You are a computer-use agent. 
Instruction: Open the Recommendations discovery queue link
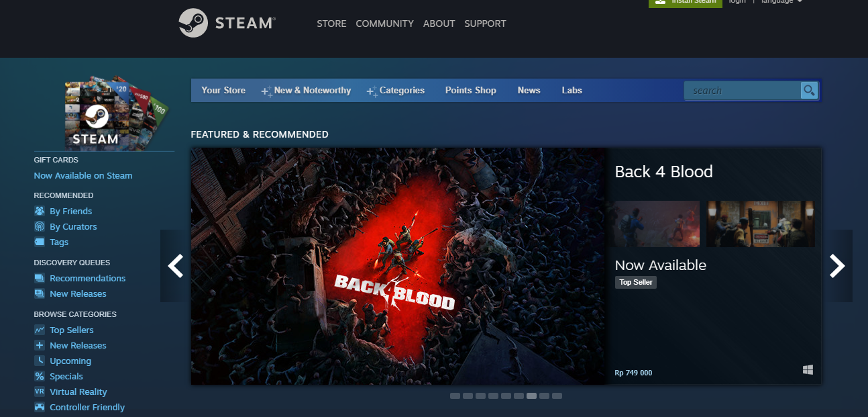[x=87, y=278]
